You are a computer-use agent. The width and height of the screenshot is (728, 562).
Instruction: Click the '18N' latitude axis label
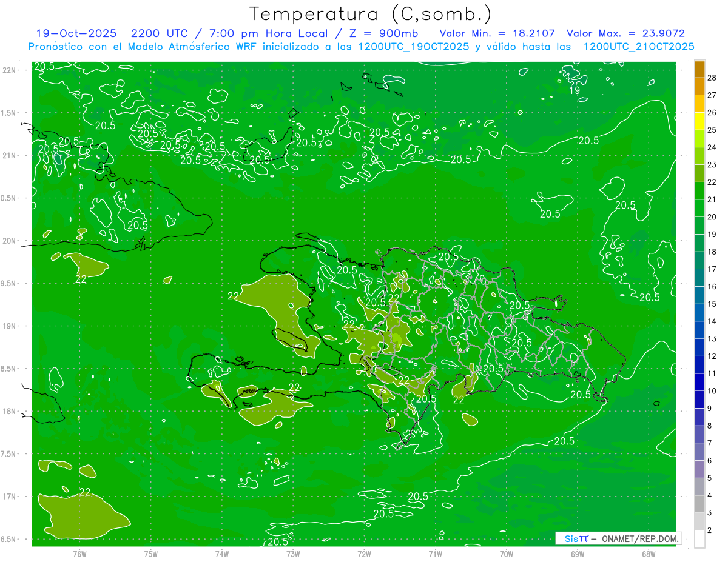[x=8, y=411]
